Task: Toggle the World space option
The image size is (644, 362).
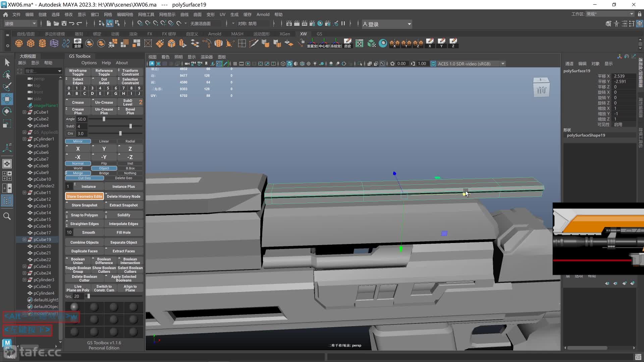Action: [78, 168]
